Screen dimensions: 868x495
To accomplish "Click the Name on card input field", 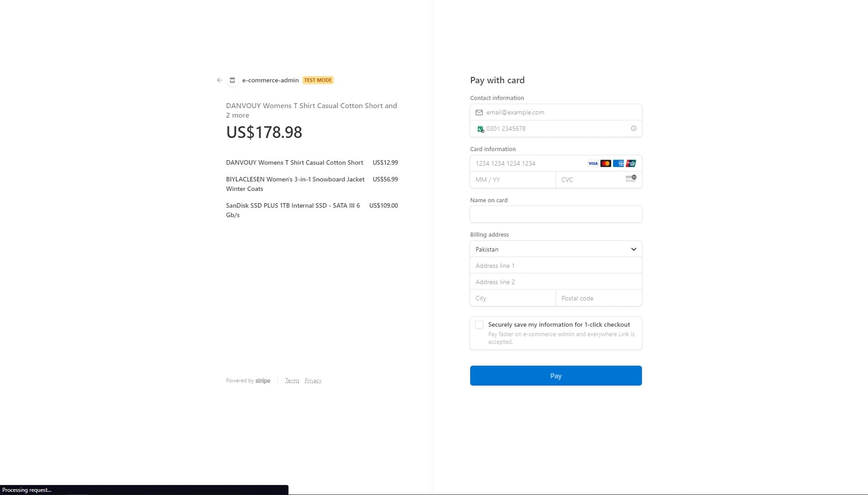I will (556, 214).
